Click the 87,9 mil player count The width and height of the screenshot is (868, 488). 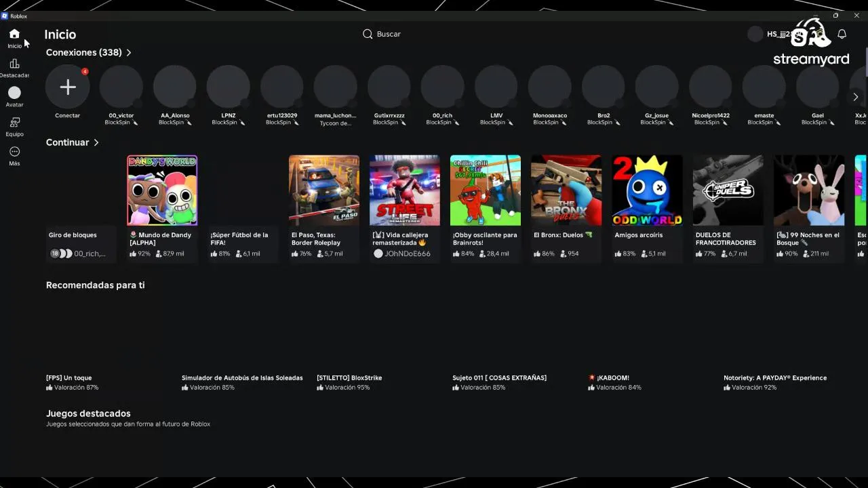tap(170, 253)
